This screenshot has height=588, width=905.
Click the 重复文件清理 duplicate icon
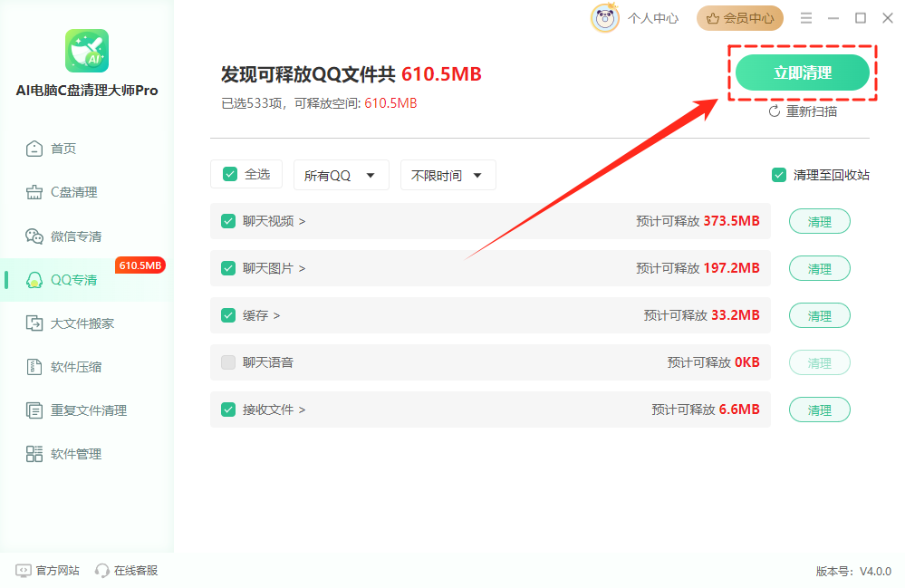tap(34, 410)
